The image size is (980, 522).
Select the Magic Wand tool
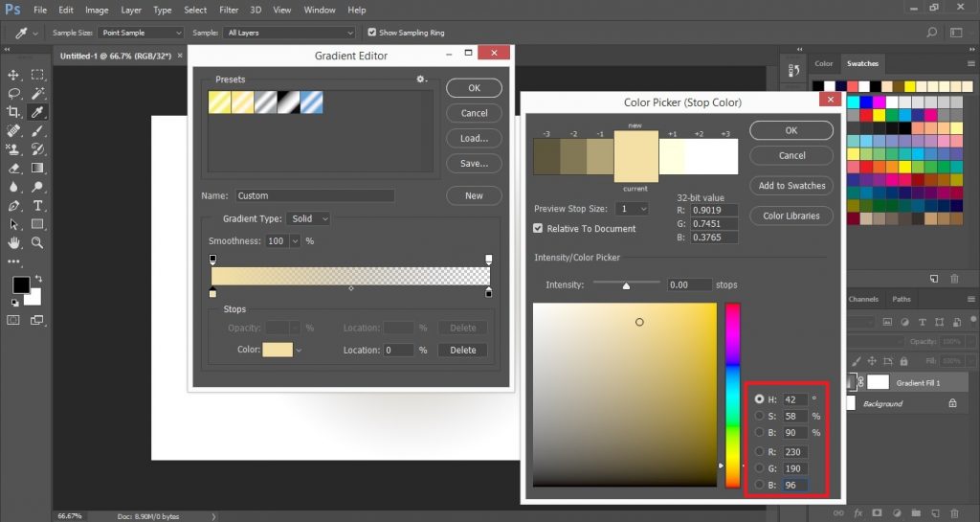[37, 94]
